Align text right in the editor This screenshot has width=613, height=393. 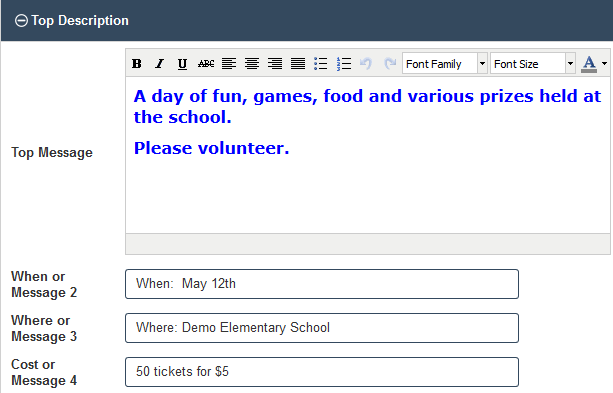(x=275, y=63)
